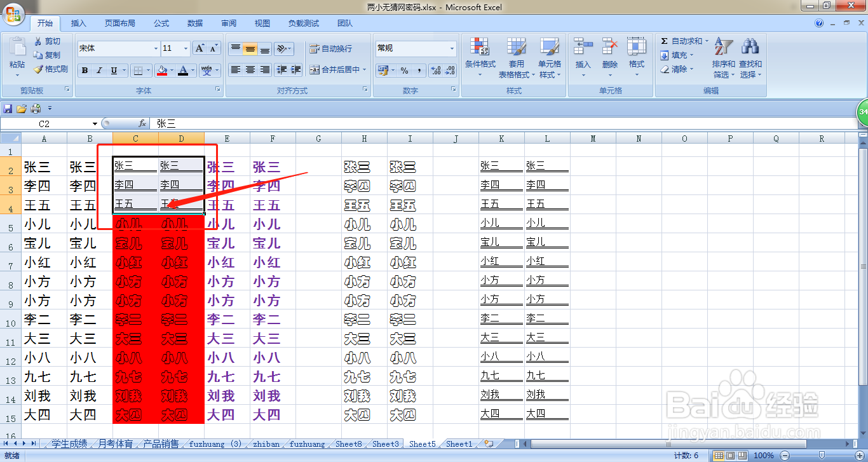
Task: Click the percent style button
Action: [x=404, y=70]
